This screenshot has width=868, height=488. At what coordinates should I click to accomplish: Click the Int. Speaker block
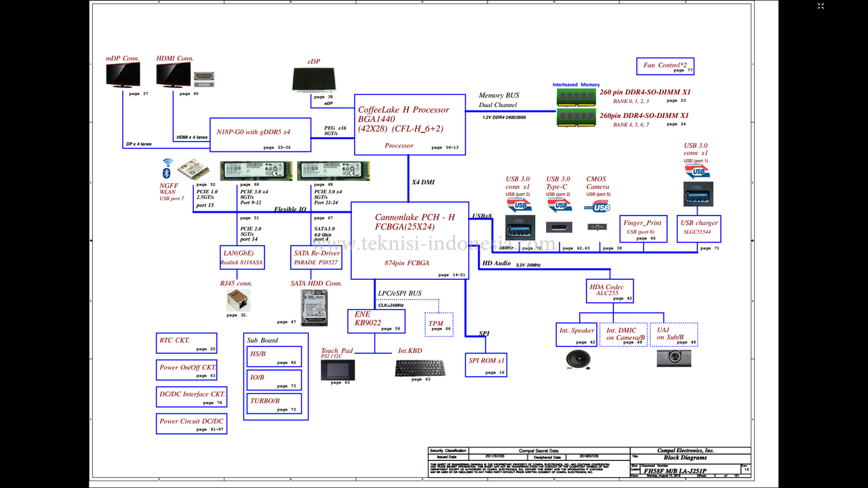click(x=577, y=335)
